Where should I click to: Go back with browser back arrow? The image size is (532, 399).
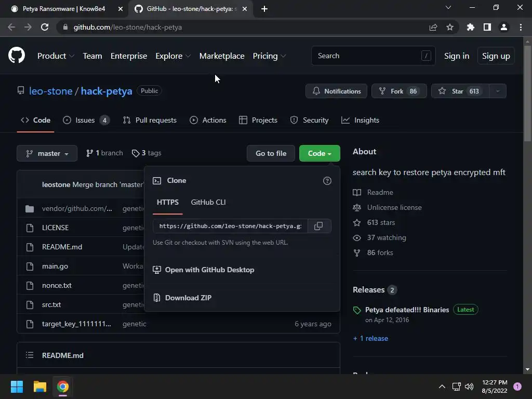point(11,27)
